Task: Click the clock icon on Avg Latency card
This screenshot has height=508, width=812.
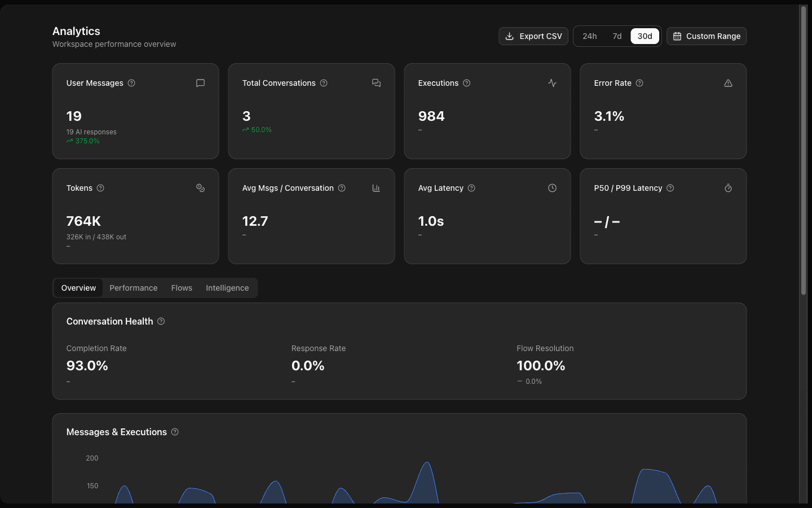Action: (x=552, y=188)
